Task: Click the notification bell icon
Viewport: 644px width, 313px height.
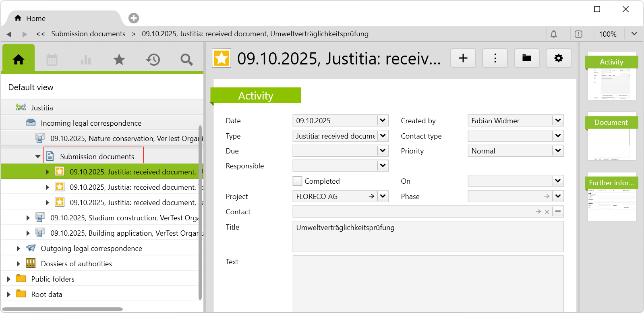Action: pos(554,34)
